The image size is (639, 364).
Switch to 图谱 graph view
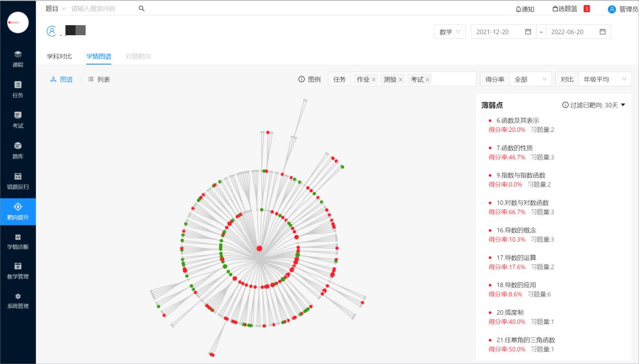coord(61,80)
